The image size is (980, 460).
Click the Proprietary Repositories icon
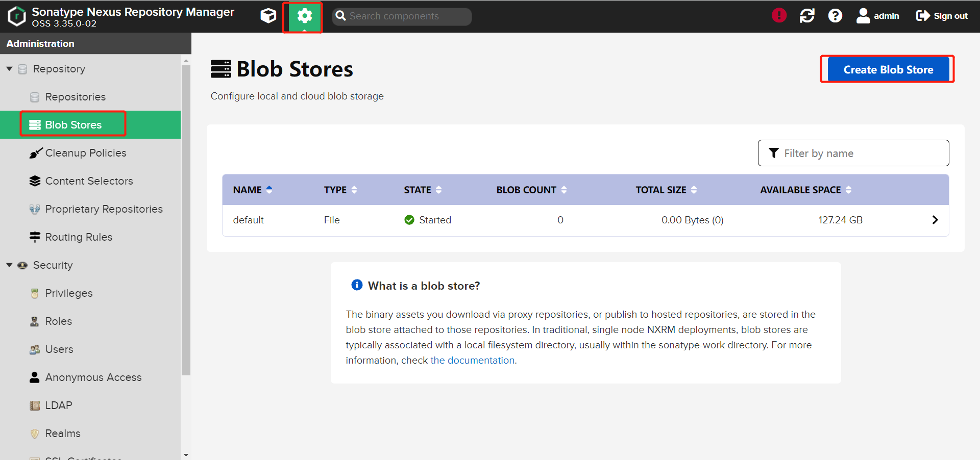(x=35, y=209)
